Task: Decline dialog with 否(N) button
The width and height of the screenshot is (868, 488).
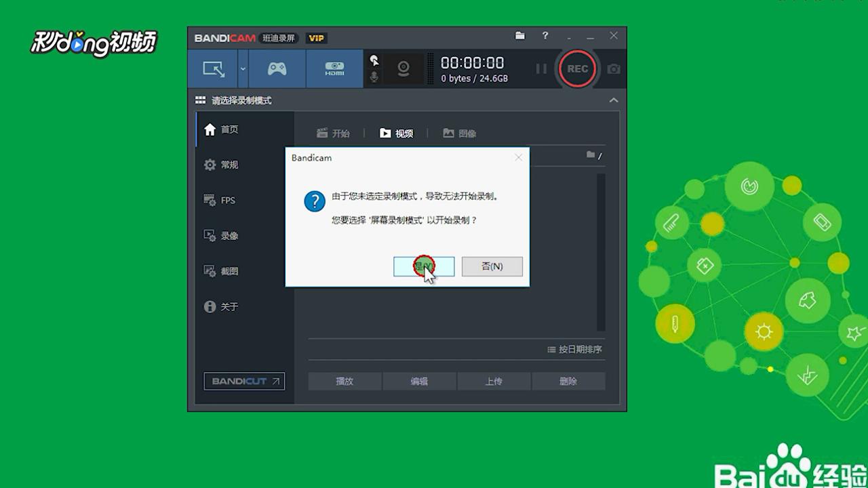Action: click(x=492, y=266)
